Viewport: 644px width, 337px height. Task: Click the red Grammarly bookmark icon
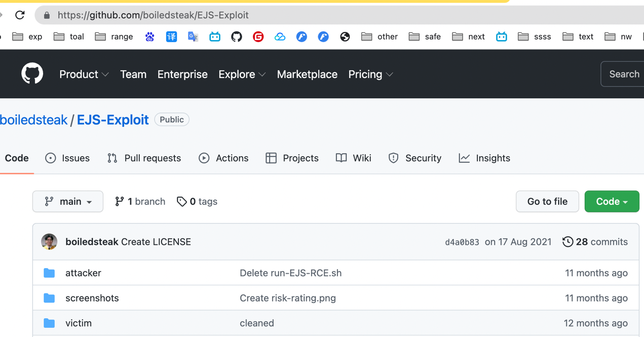pos(258,36)
